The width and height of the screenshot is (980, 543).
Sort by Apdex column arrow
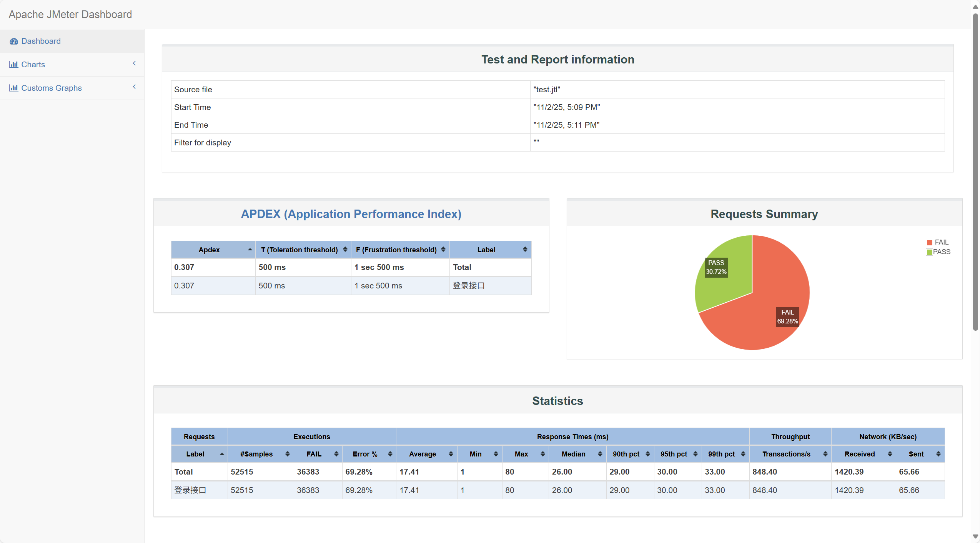pyautogui.click(x=250, y=250)
